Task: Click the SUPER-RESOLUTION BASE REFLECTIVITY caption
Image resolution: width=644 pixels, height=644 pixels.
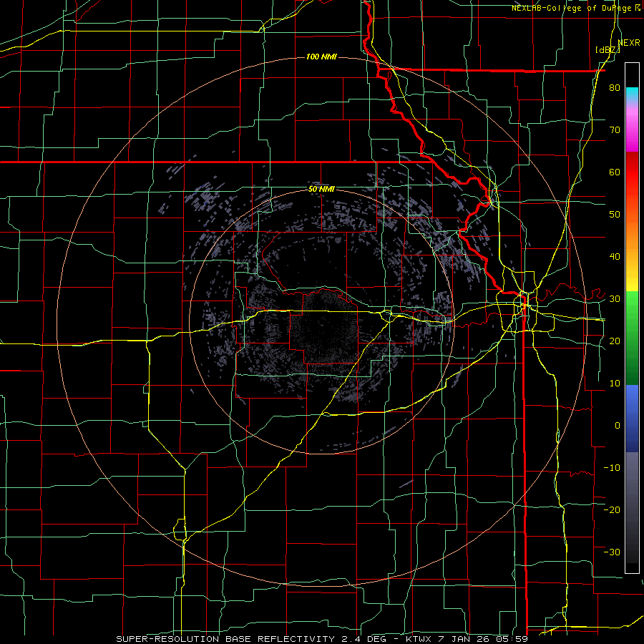Action: click(x=225, y=639)
